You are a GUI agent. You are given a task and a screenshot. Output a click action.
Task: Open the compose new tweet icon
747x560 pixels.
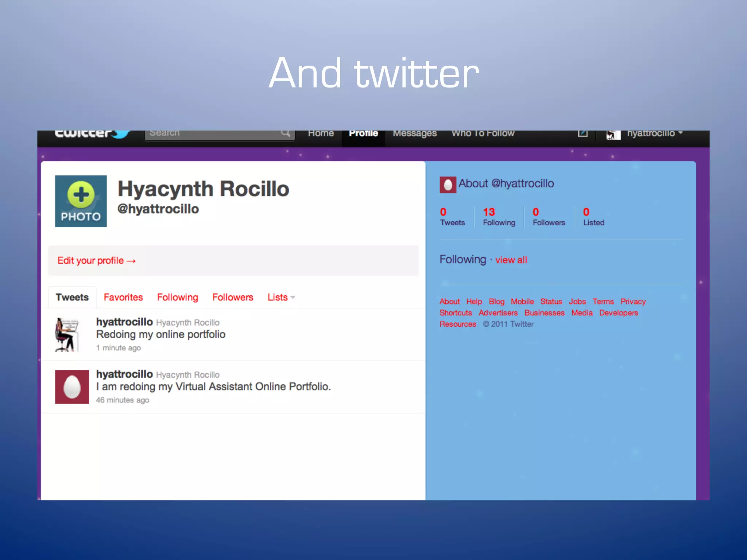point(583,133)
